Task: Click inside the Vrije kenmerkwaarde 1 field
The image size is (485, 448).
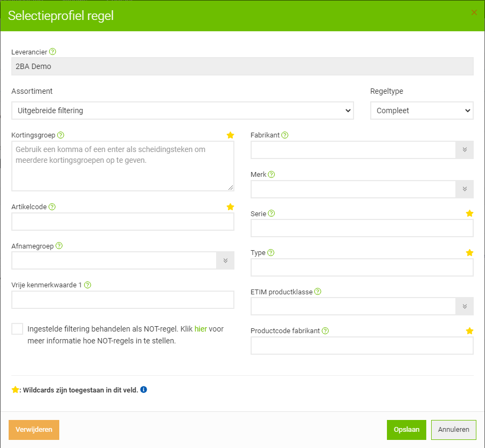Action: [122, 300]
